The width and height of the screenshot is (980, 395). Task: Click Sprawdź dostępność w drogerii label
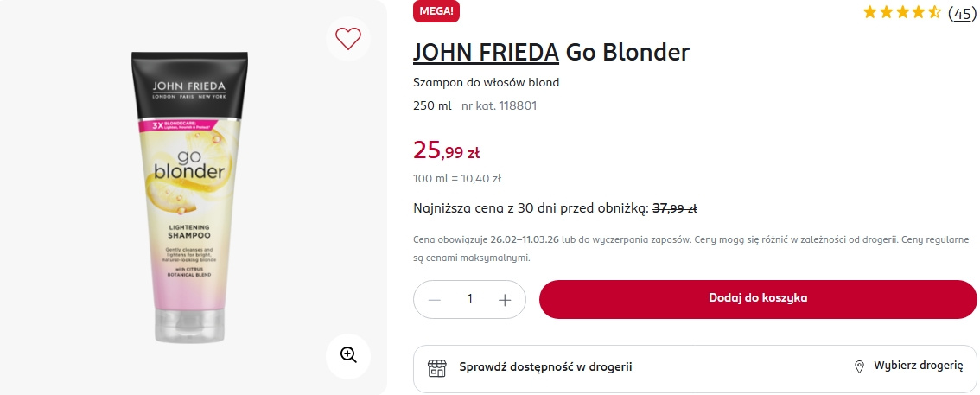(x=545, y=366)
